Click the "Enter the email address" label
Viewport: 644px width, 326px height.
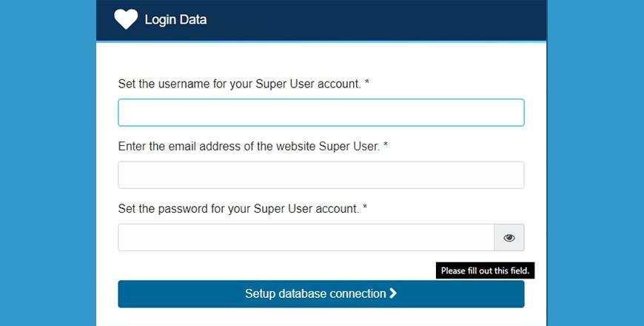click(249, 147)
